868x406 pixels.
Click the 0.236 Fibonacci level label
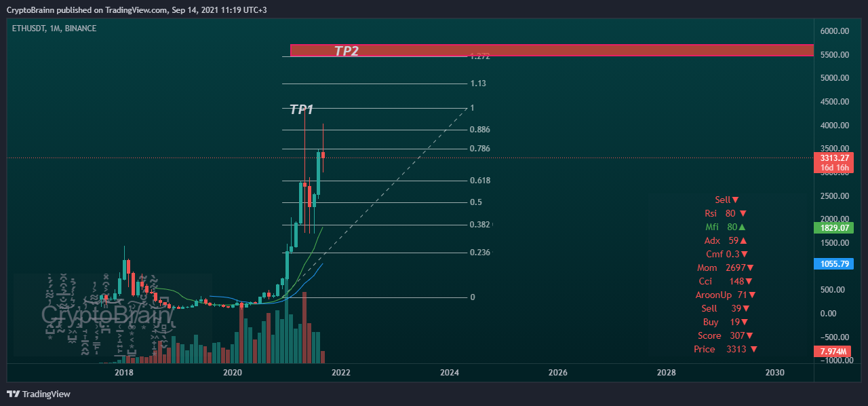(479, 253)
